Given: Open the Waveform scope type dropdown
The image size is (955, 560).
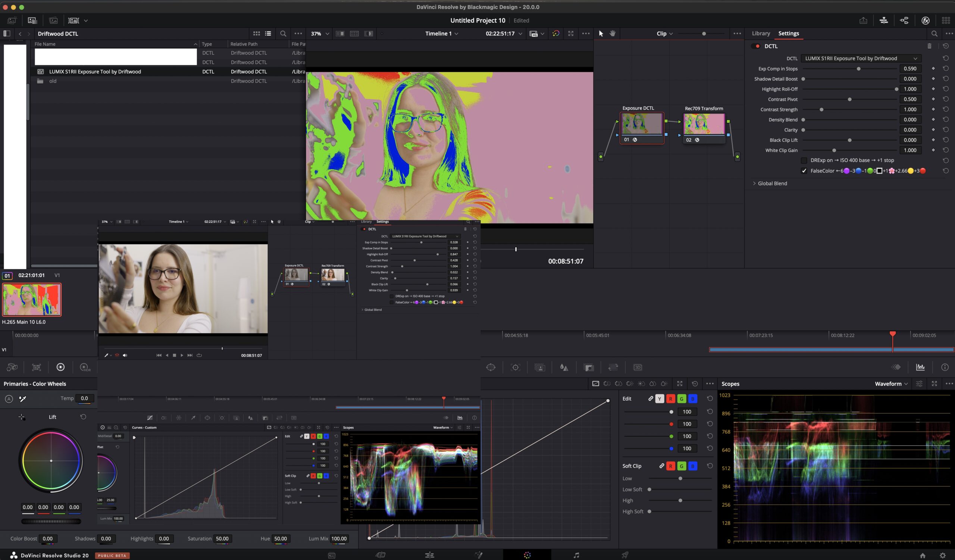Looking at the screenshot, I should (891, 384).
